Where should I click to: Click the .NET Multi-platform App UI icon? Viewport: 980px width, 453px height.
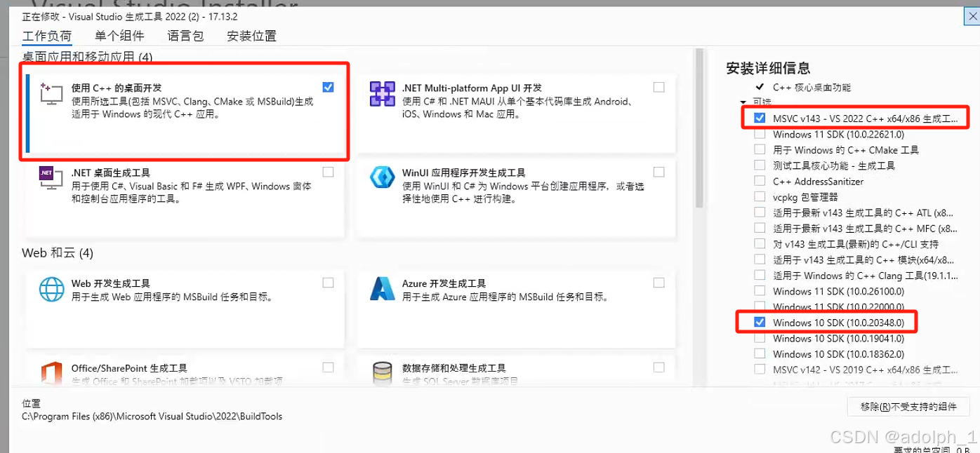[383, 94]
